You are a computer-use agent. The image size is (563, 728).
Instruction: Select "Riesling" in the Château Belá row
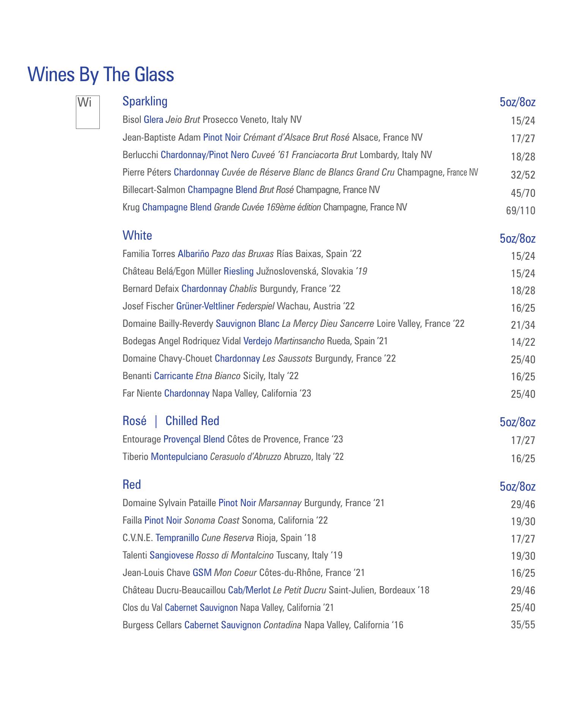click(239, 271)
